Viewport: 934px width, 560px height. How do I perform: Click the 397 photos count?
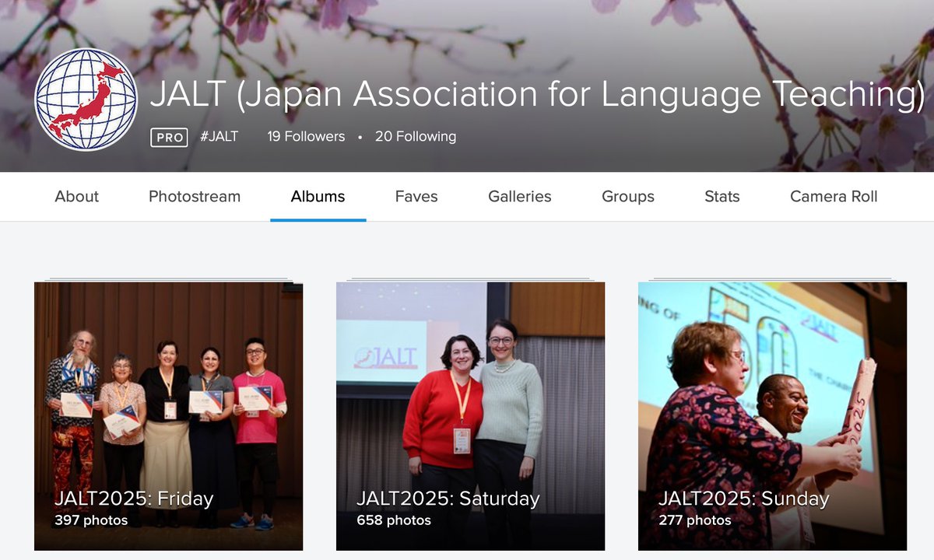(x=91, y=520)
